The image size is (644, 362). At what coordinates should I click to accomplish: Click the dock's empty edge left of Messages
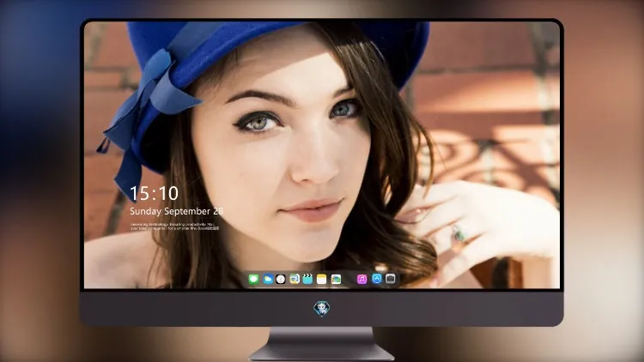(246, 279)
